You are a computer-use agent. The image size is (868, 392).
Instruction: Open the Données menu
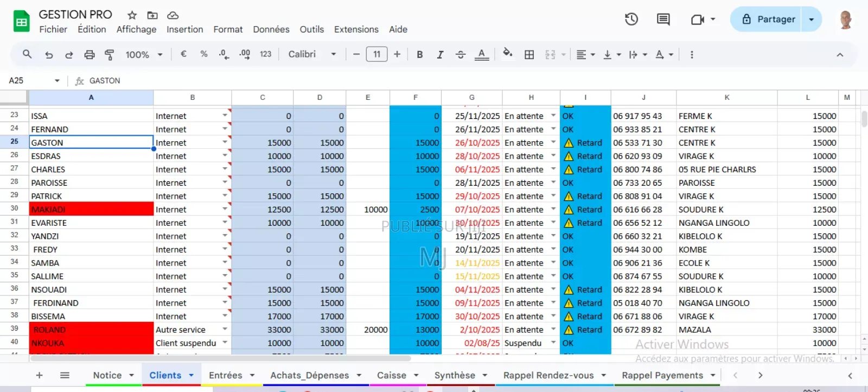271,29
